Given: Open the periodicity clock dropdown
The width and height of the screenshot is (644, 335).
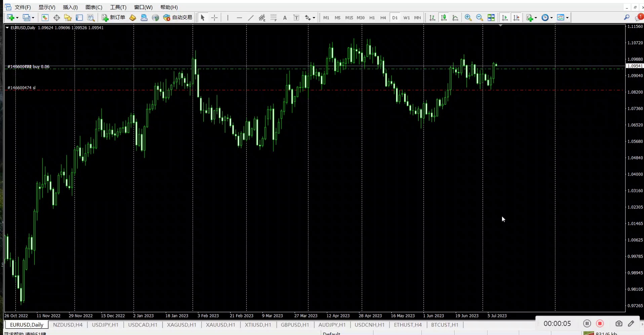Looking at the screenshot, I should pos(552,18).
